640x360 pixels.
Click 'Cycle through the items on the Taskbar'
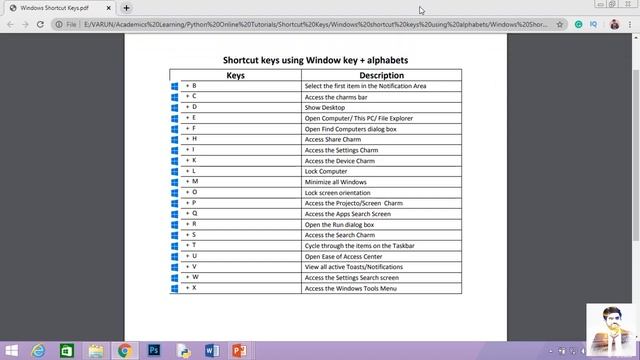tap(360, 246)
